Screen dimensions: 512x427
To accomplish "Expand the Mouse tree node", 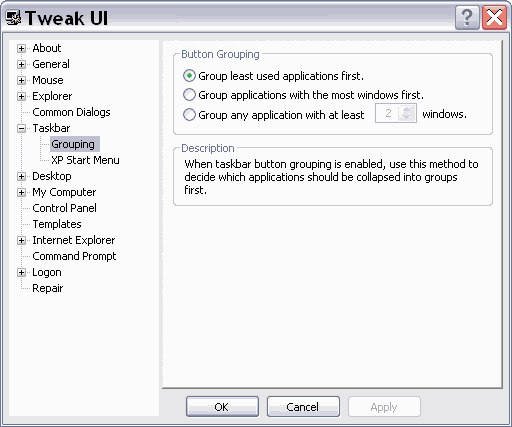I will 21,80.
